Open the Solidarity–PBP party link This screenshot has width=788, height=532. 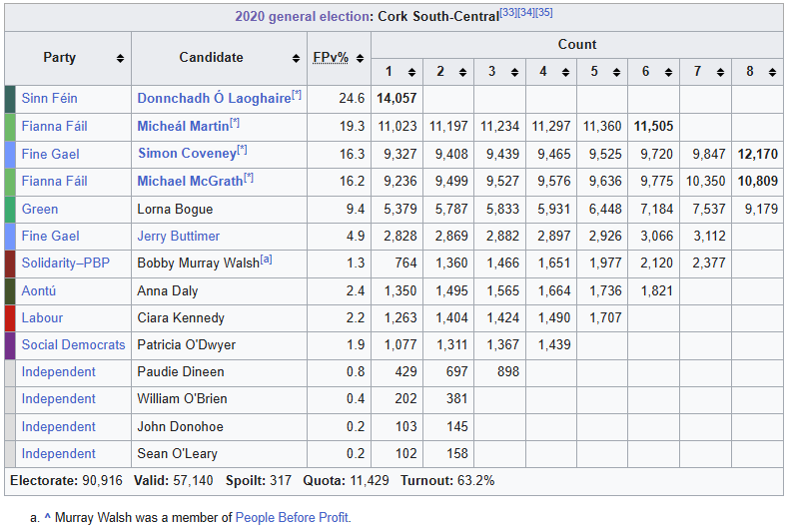[x=65, y=264]
